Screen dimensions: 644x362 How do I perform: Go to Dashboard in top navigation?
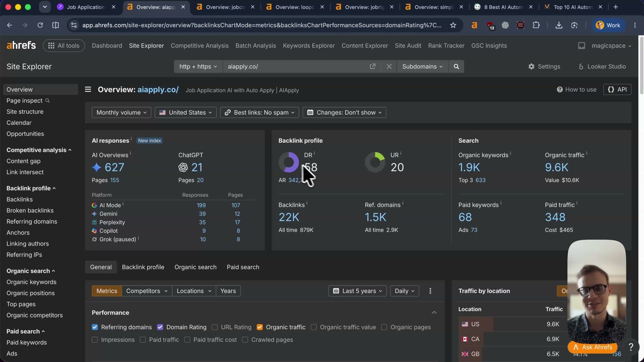[x=107, y=45]
